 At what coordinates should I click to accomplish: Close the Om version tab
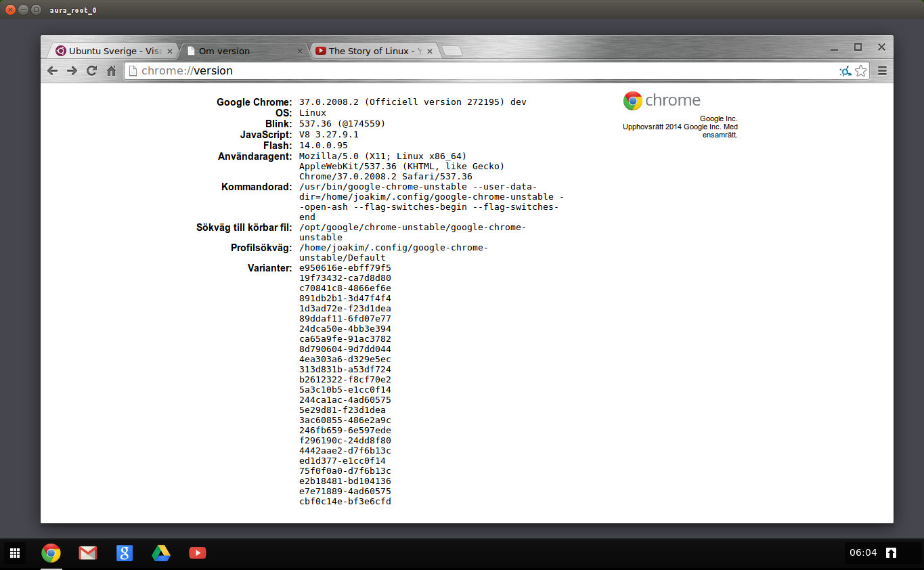pos(301,51)
